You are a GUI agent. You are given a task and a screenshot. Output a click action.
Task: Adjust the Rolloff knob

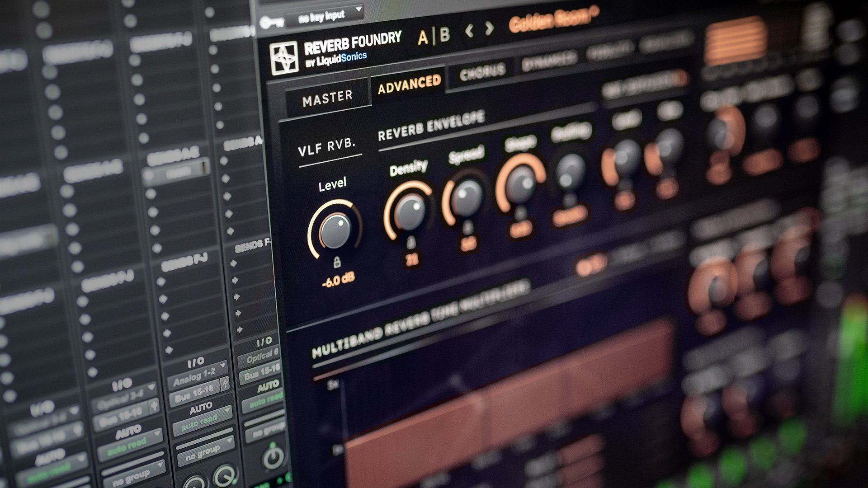pyautogui.click(x=570, y=171)
